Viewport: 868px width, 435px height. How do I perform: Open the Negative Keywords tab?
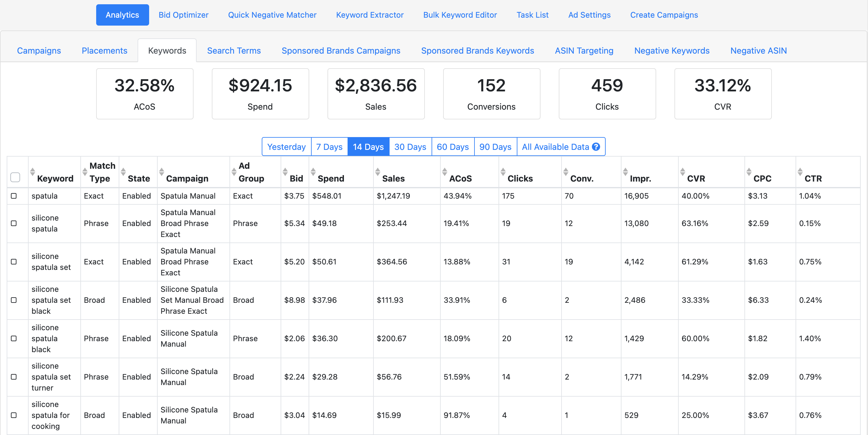672,51
